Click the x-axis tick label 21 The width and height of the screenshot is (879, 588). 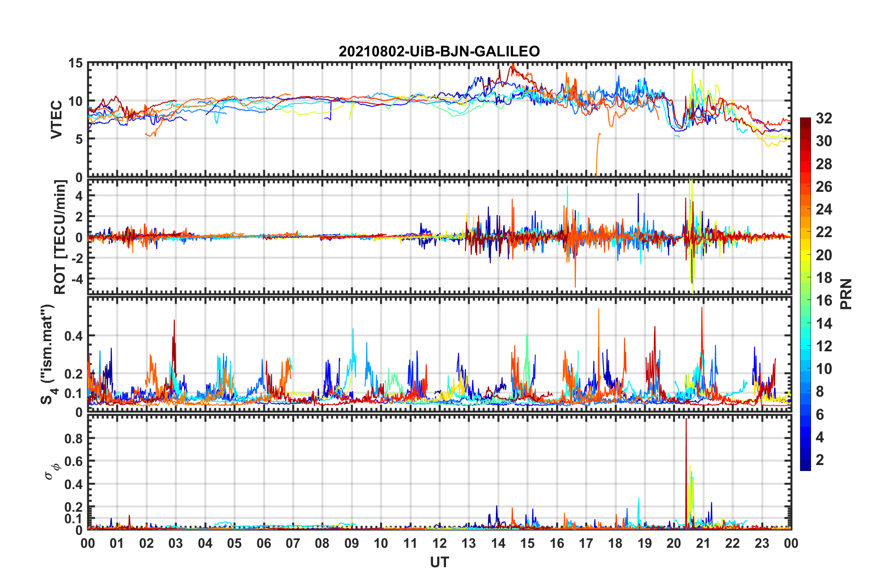tap(703, 543)
